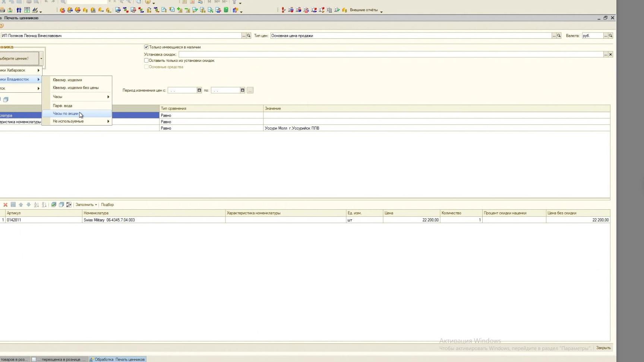
Task: Click the ellipsis button of Тип цен field
Action: coord(554,36)
